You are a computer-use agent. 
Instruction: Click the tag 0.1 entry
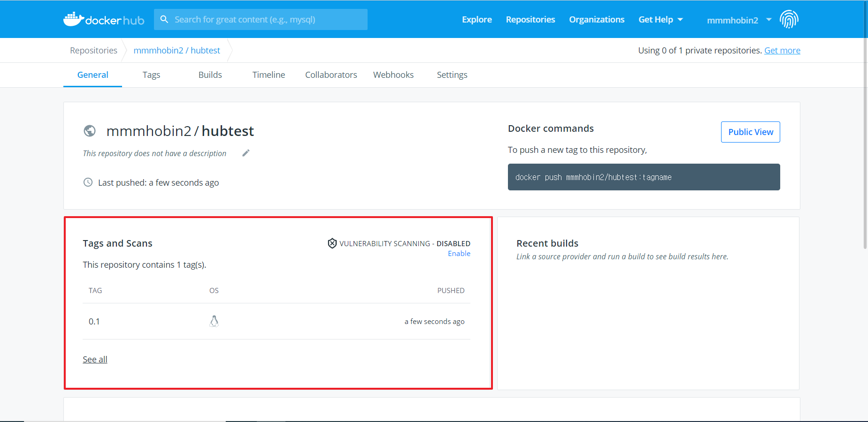point(94,321)
